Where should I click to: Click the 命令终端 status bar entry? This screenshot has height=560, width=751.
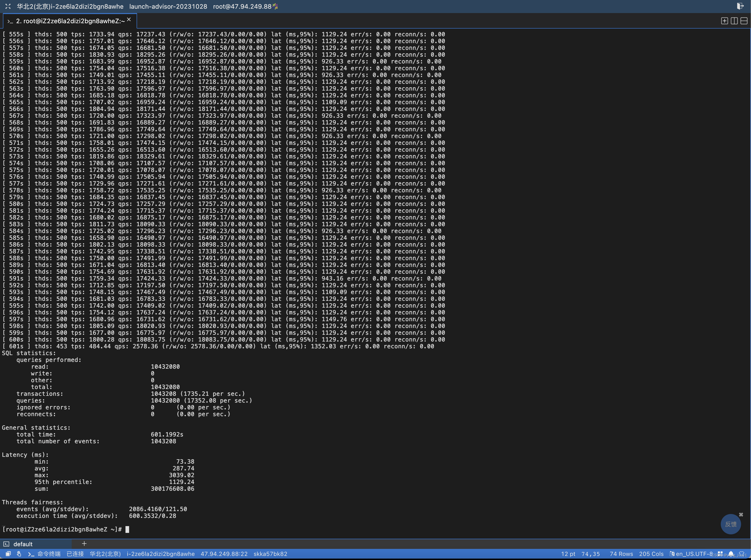click(x=44, y=554)
